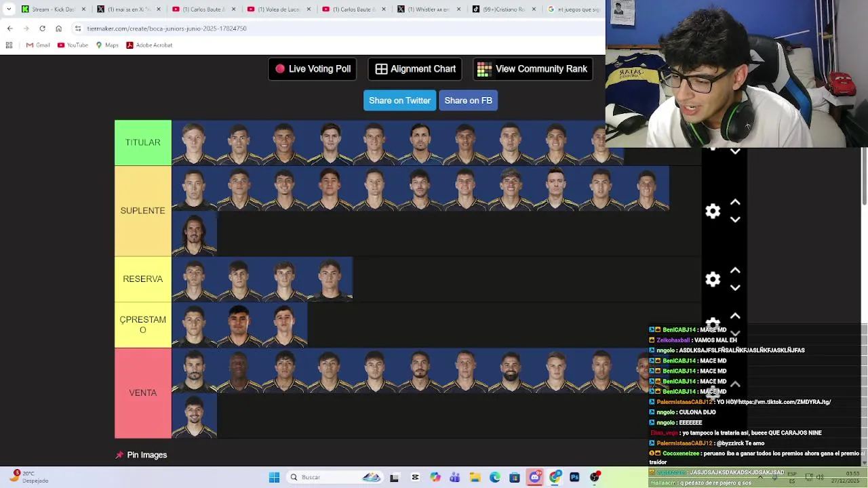Move the PRESTAMO row up
Image resolution: width=868 pixels, height=488 pixels.
click(x=735, y=316)
